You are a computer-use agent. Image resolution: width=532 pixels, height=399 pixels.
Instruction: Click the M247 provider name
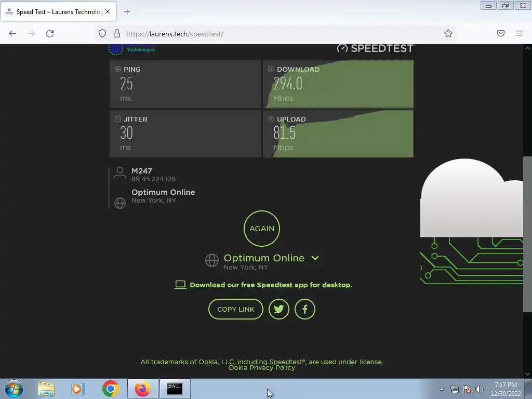(x=141, y=170)
